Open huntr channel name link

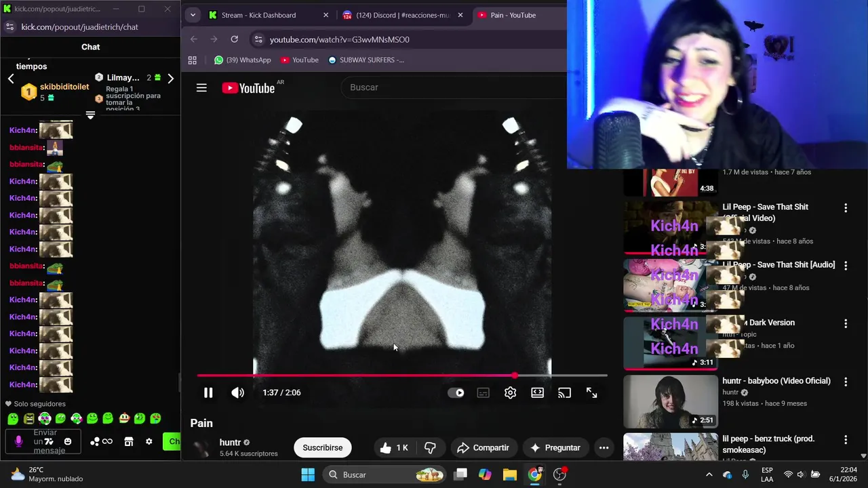230,443
